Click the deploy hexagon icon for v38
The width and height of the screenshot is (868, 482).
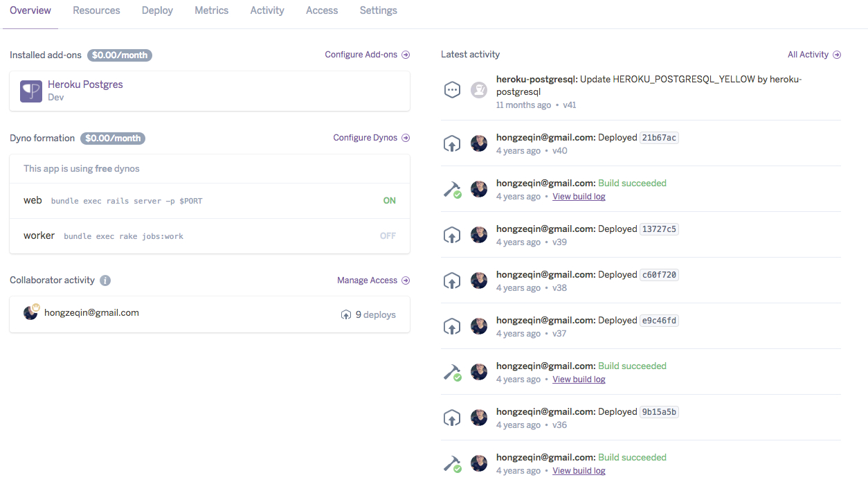pos(452,281)
